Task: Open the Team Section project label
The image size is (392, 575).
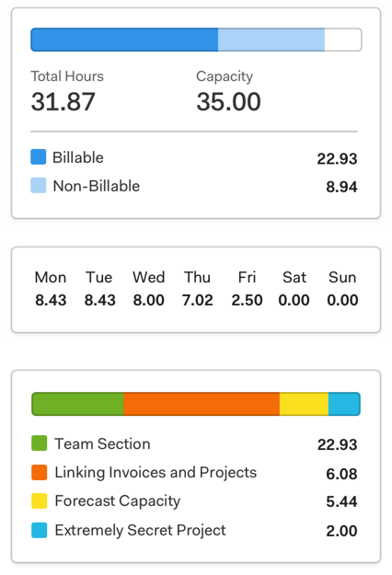Action: tap(102, 443)
